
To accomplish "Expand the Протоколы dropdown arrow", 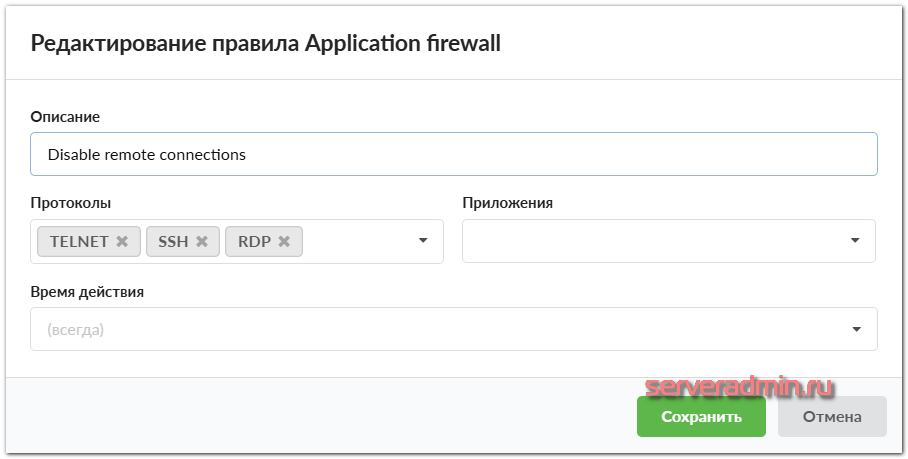I will pyautogui.click(x=423, y=241).
